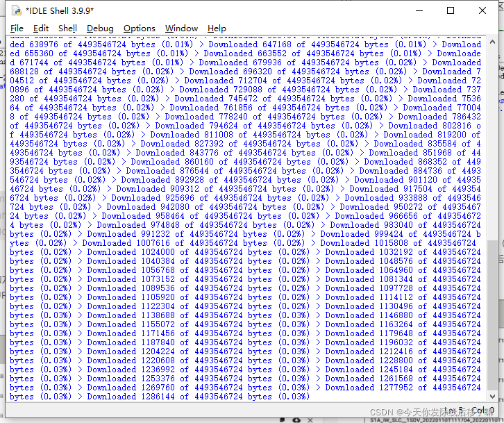Click the IDLE Python icon in title bar
This screenshot has width=504, height=423.
tap(17, 10)
